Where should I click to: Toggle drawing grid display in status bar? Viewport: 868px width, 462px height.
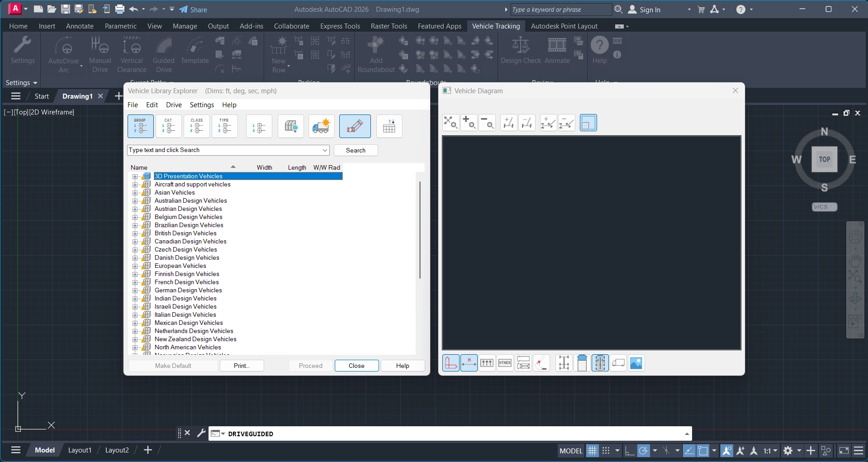pos(592,451)
